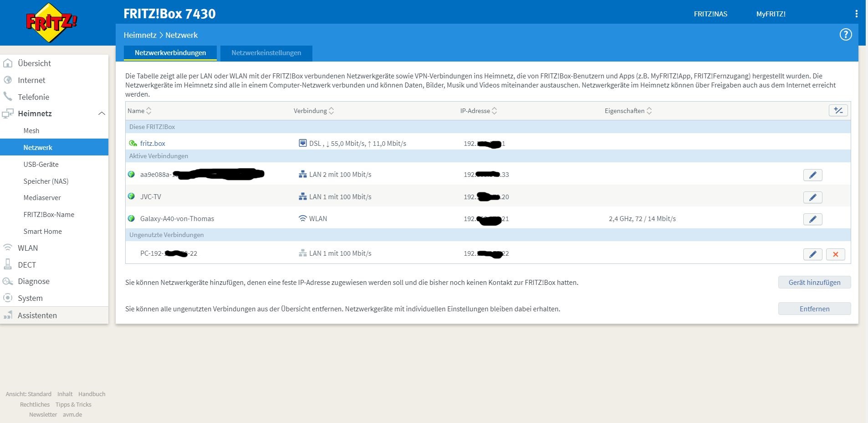Sort table by Name column
Viewport: 868px width, 423px height.
(x=139, y=111)
